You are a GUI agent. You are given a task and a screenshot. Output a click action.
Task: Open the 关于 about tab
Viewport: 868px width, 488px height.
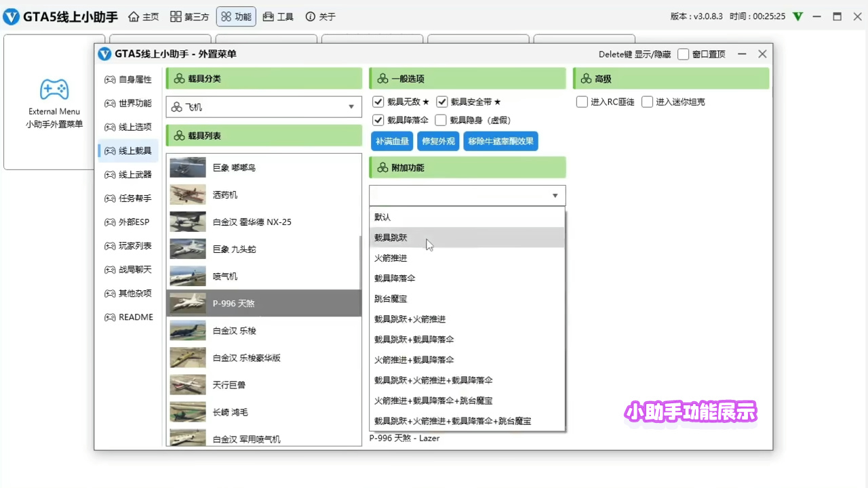[x=320, y=16]
